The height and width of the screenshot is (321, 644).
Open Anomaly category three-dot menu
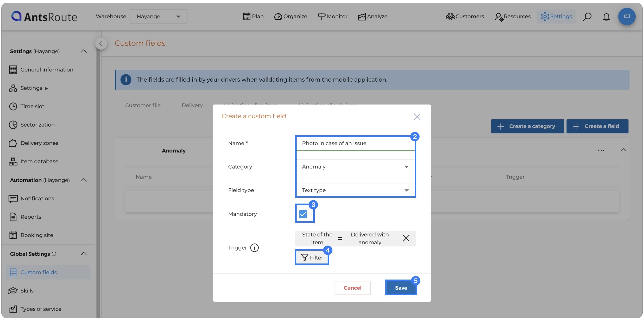(x=601, y=151)
